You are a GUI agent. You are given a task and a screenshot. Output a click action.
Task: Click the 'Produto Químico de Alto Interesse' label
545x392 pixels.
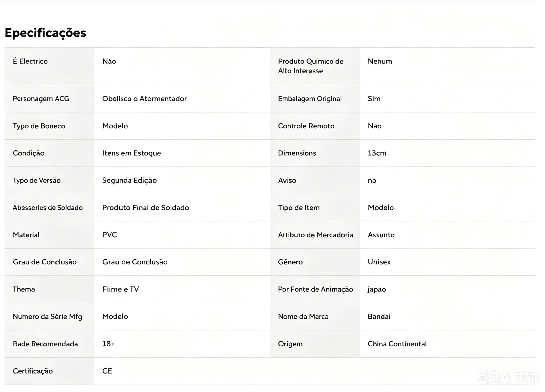(x=311, y=66)
